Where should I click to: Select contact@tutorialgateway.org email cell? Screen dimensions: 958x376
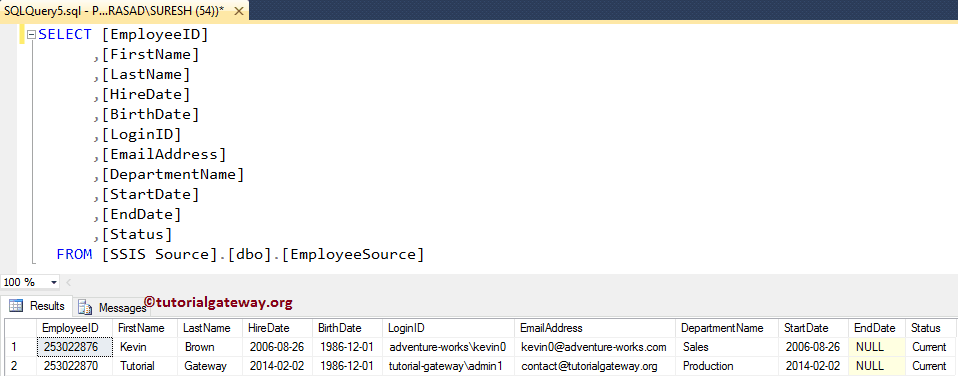click(x=595, y=366)
